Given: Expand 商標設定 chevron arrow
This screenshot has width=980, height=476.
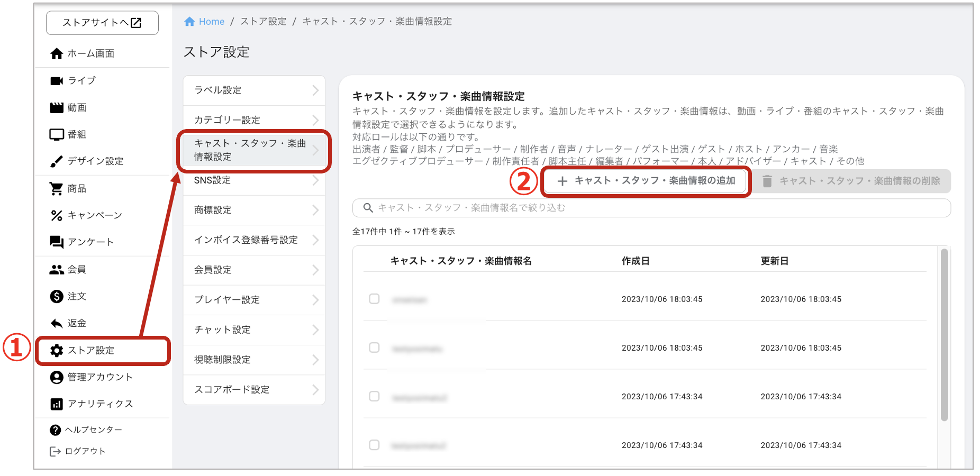Looking at the screenshot, I should [x=315, y=210].
